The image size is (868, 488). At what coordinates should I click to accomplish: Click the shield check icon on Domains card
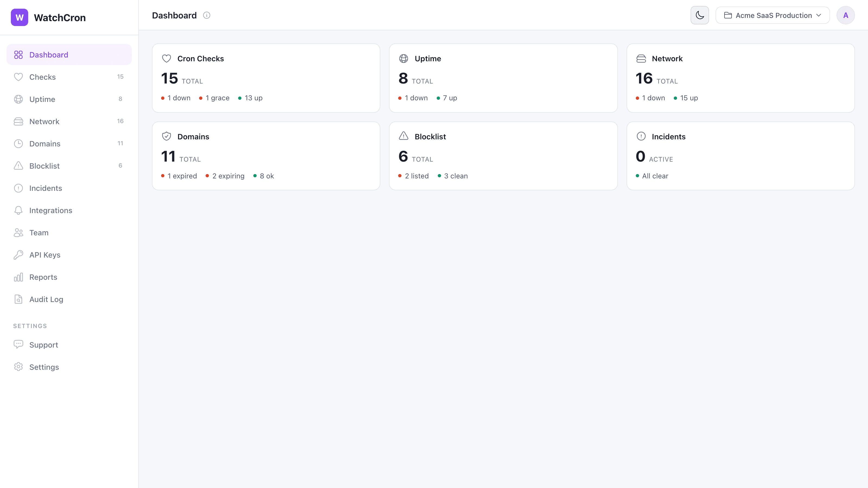(x=167, y=136)
